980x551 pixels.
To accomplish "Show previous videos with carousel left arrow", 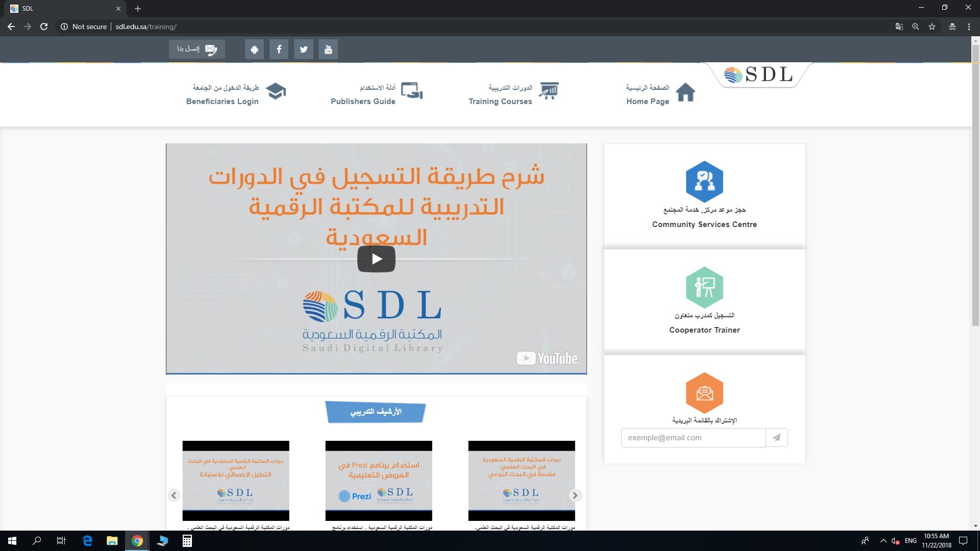I will [x=174, y=495].
